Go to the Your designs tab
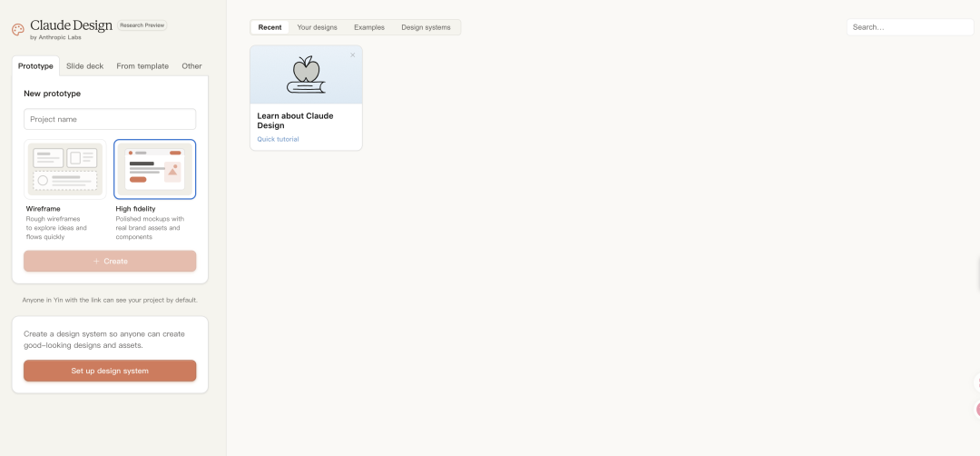This screenshot has height=456, width=980. click(x=317, y=27)
